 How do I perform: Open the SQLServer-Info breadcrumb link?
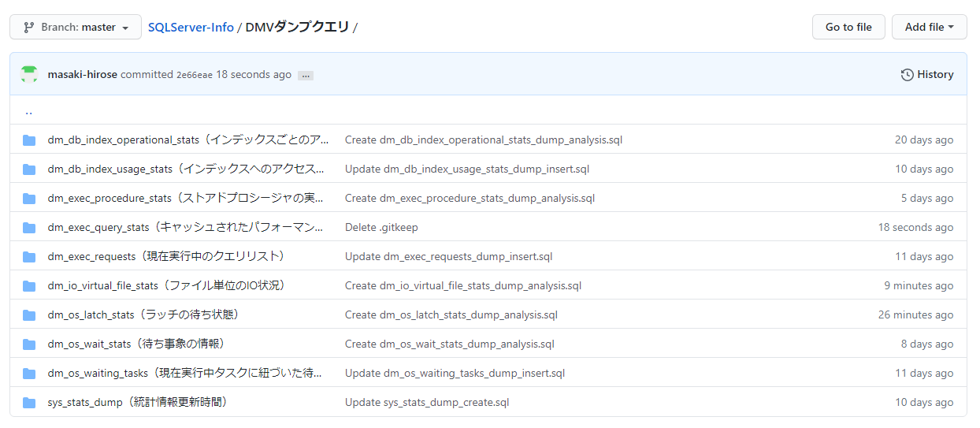click(191, 27)
